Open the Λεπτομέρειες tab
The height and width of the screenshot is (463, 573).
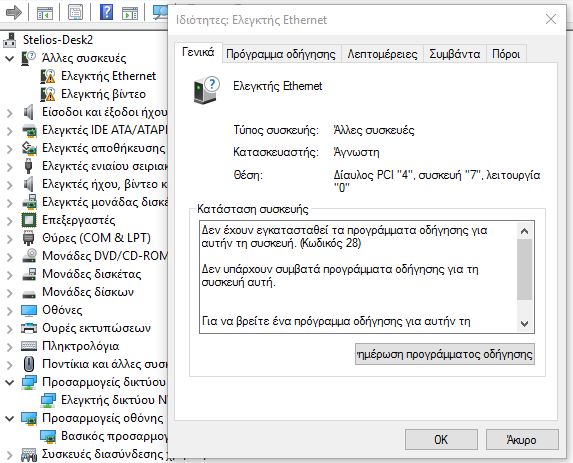[382, 54]
